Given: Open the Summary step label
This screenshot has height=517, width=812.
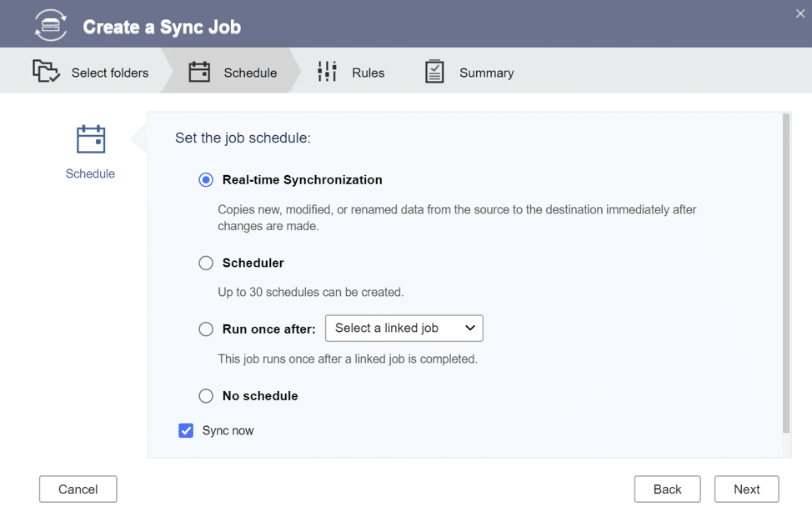Looking at the screenshot, I should pyautogui.click(x=486, y=73).
